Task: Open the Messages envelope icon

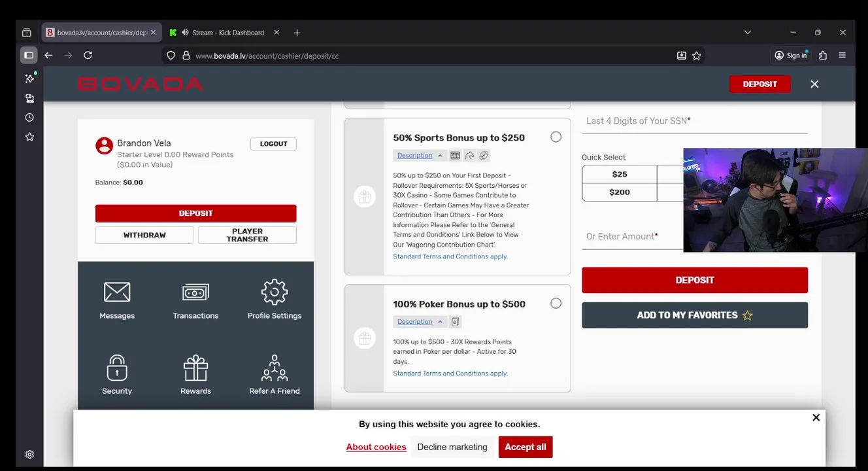Action: [117, 292]
